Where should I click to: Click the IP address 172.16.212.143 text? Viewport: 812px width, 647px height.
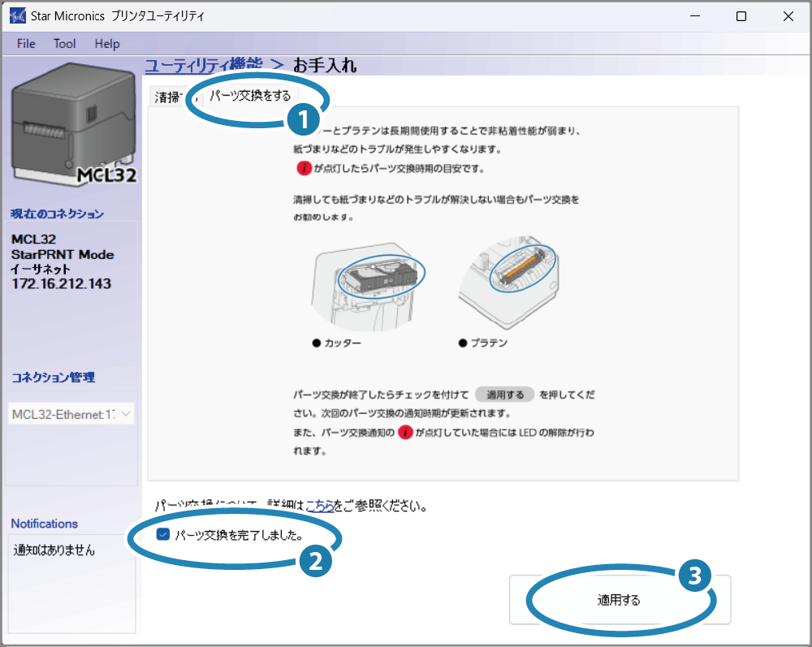coord(61,283)
